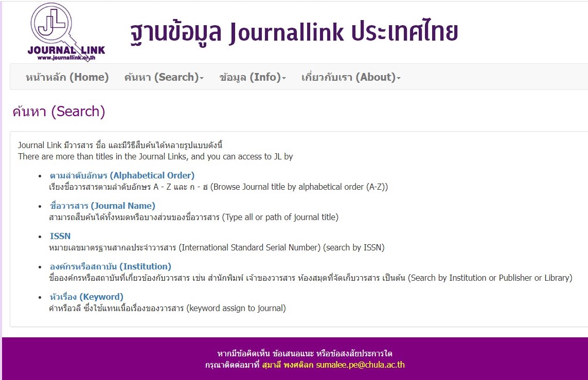The width and height of the screenshot is (588, 380).
Task: Click the www.journallink.or.th text in the logo
Action: (66, 58)
